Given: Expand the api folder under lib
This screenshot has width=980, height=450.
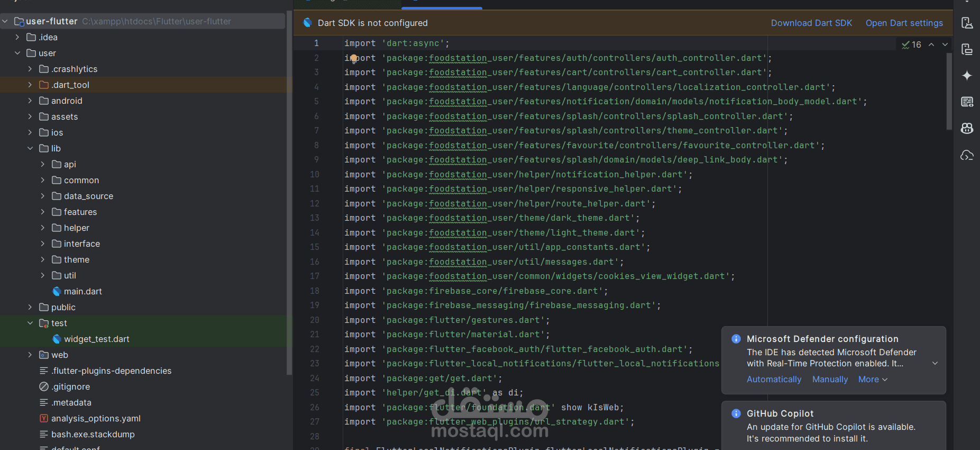Looking at the screenshot, I should point(43,164).
